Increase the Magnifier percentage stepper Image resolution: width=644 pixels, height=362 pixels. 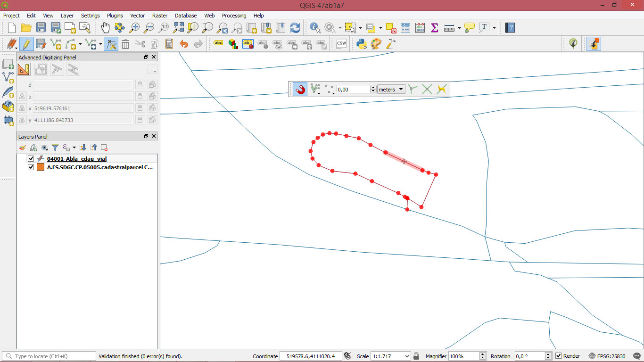482,354
